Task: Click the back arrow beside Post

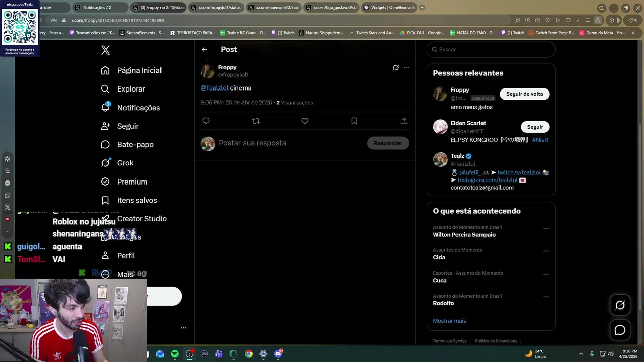Action: pyautogui.click(x=204, y=49)
